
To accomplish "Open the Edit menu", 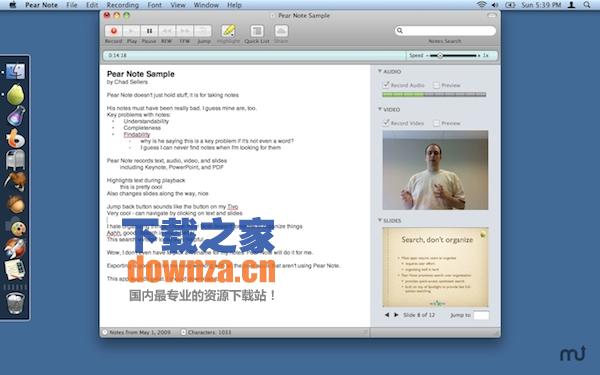I will tap(92, 5).
